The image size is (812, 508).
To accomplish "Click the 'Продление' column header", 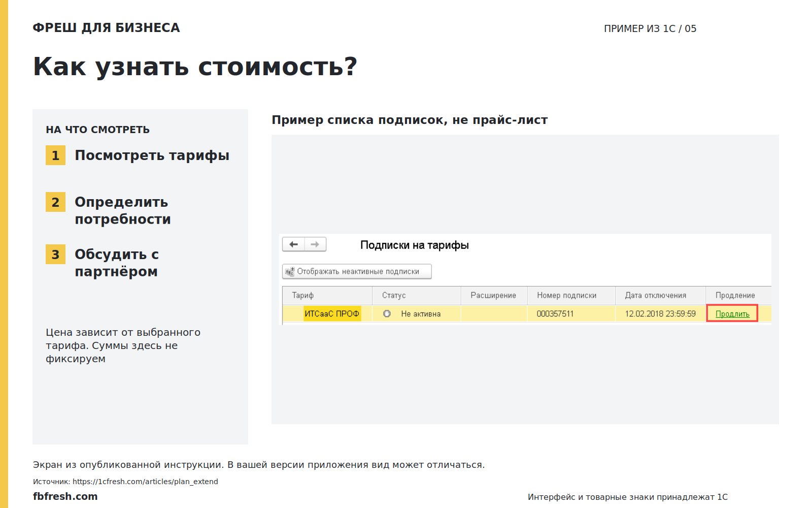I will pos(738,295).
